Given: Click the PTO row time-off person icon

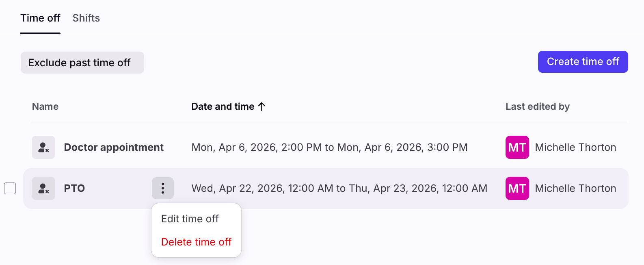Looking at the screenshot, I should pos(43,188).
